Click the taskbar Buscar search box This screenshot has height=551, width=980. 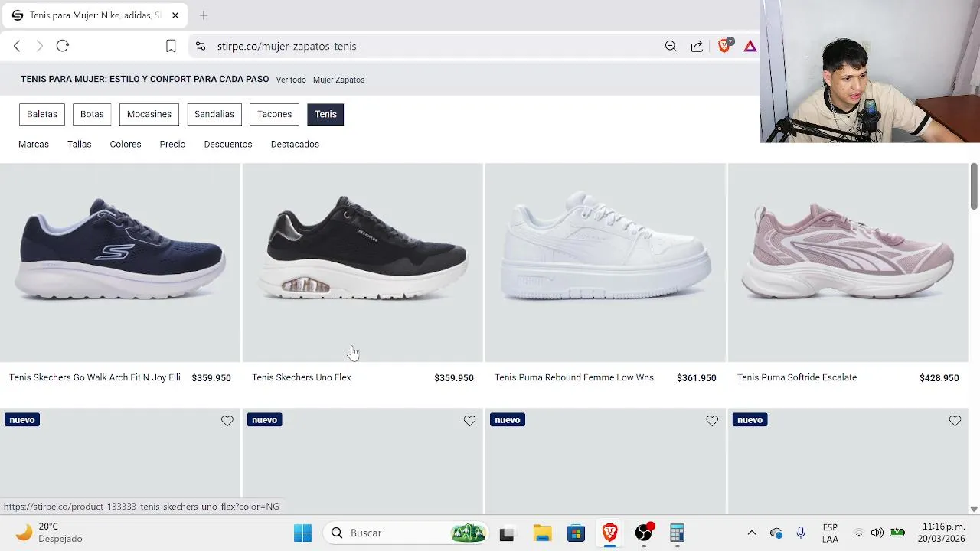[x=407, y=533]
